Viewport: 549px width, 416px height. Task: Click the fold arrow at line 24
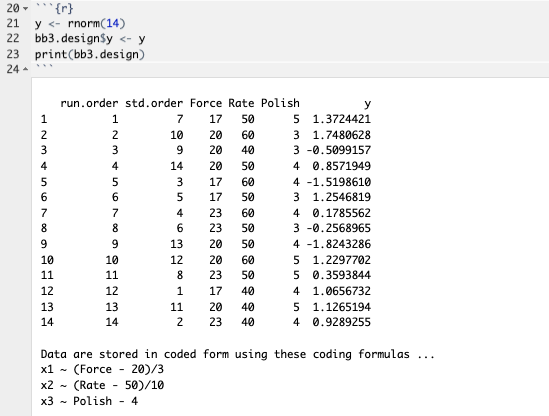(x=25, y=69)
